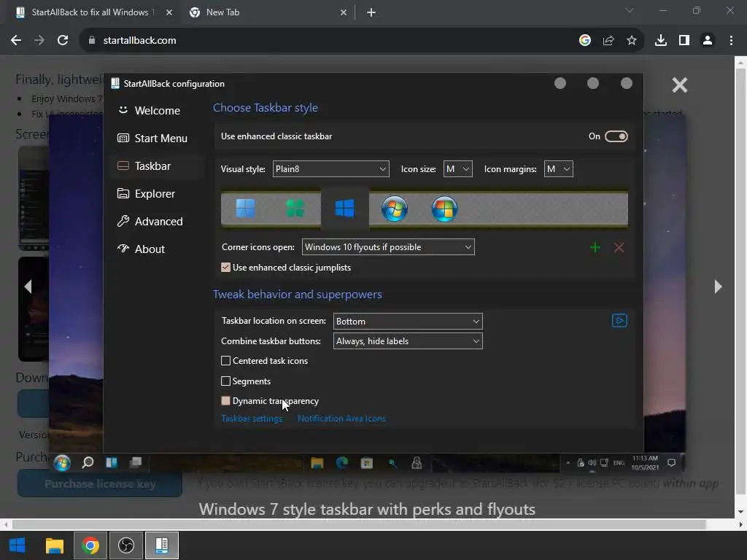Select the Windows 7 orb start button style

(395, 209)
